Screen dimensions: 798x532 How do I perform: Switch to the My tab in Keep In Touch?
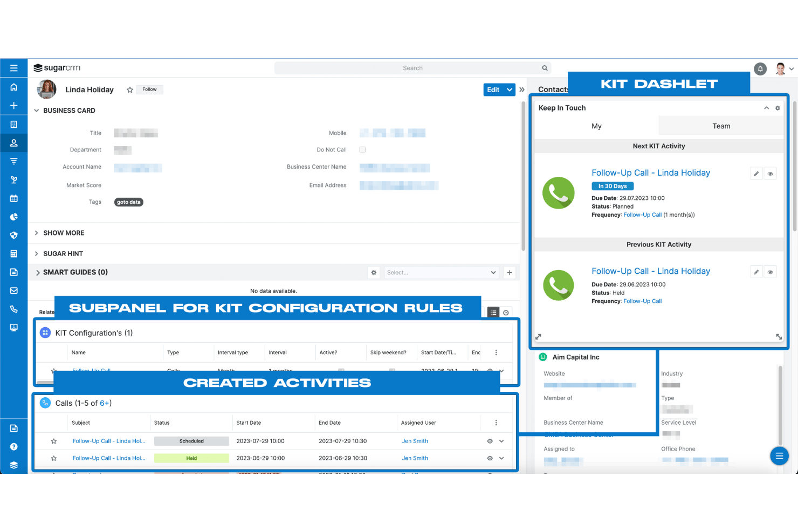[x=596, y=126]
